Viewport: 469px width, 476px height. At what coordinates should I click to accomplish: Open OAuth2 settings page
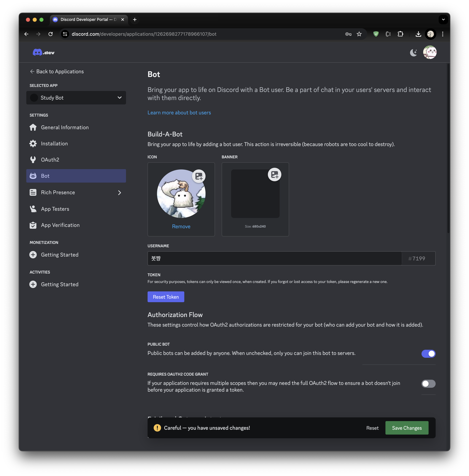tap(76, 160)
